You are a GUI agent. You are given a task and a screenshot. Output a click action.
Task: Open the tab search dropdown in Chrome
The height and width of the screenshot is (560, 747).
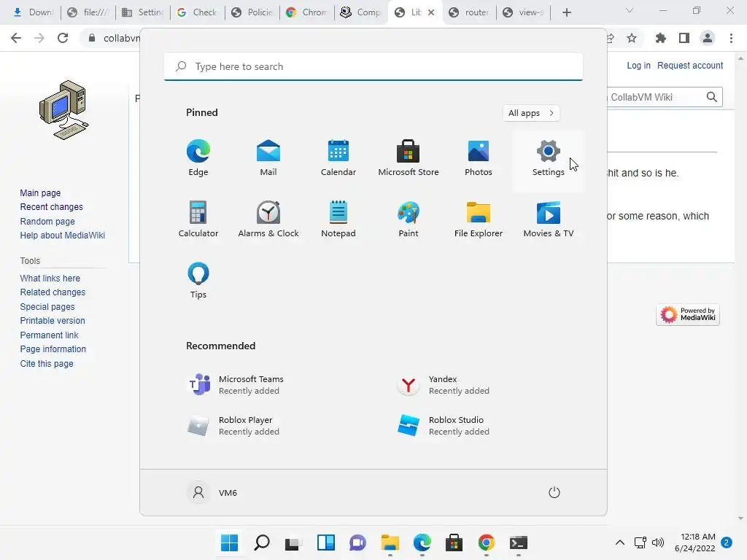point(630,10)
